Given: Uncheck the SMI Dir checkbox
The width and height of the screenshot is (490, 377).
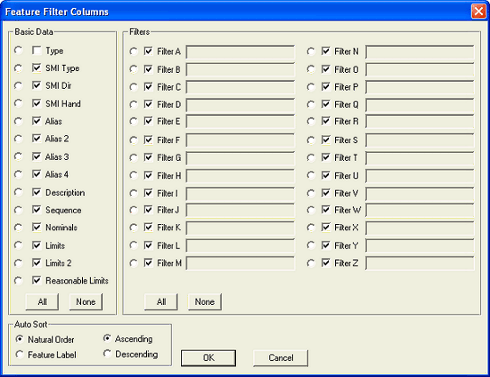Looking at the screenshot, I should click(36, 85).
